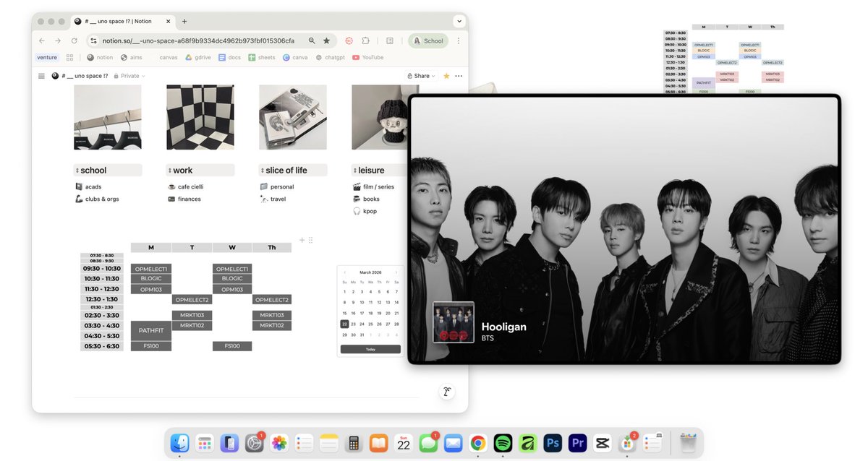
Task: Open the Messages app in the dock
Action: [x=428, y=443]
